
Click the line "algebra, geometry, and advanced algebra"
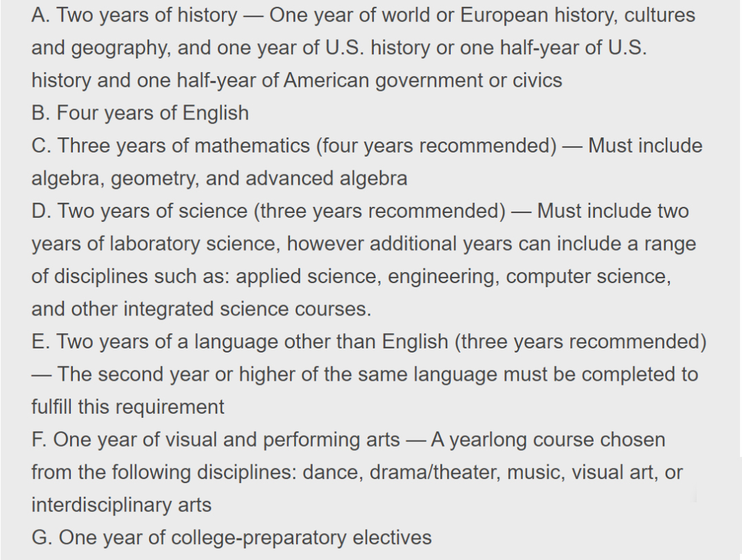click(x=219, y=179)
